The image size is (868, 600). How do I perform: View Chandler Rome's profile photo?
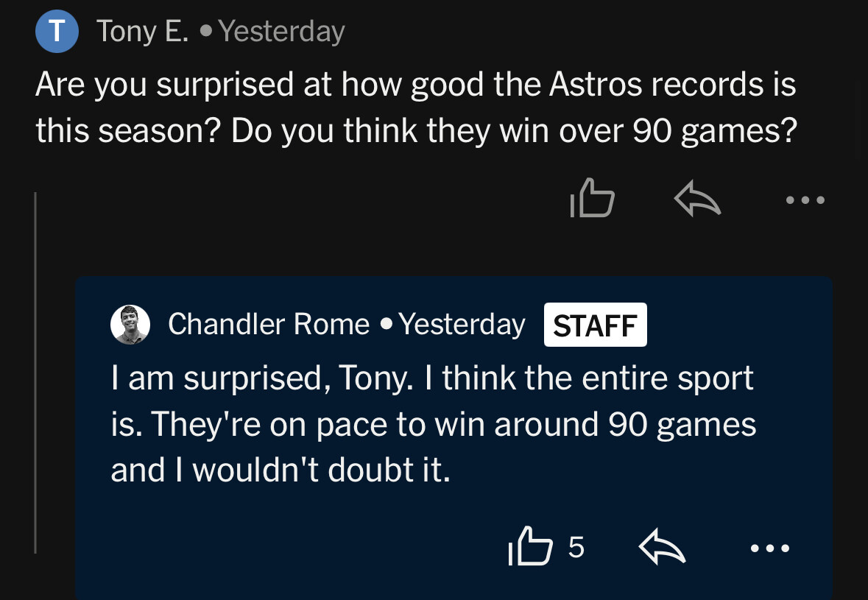(130, 325)
